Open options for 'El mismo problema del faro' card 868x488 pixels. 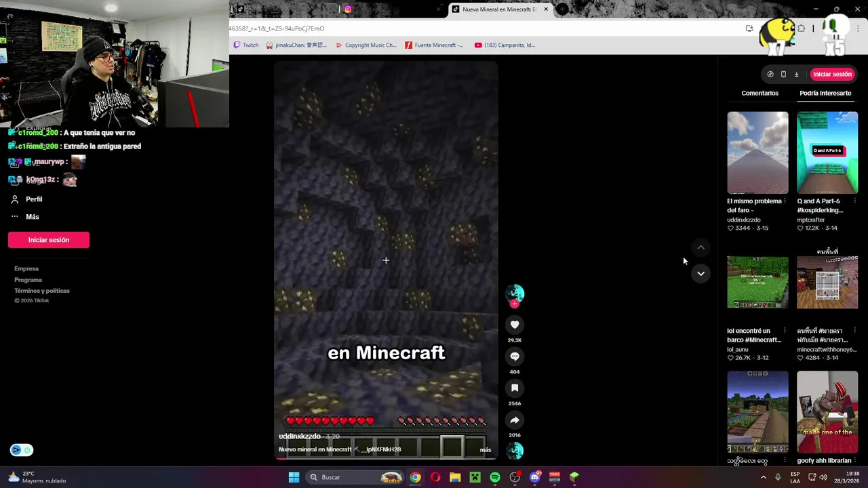tap(785, 201)
